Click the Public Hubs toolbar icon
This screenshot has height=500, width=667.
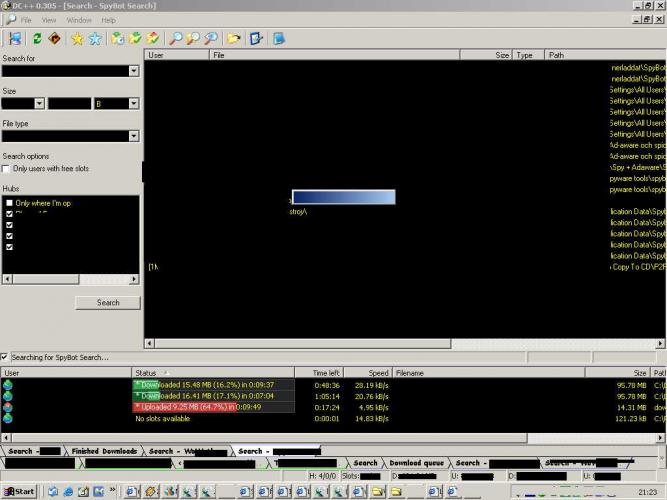coord(14,38)
